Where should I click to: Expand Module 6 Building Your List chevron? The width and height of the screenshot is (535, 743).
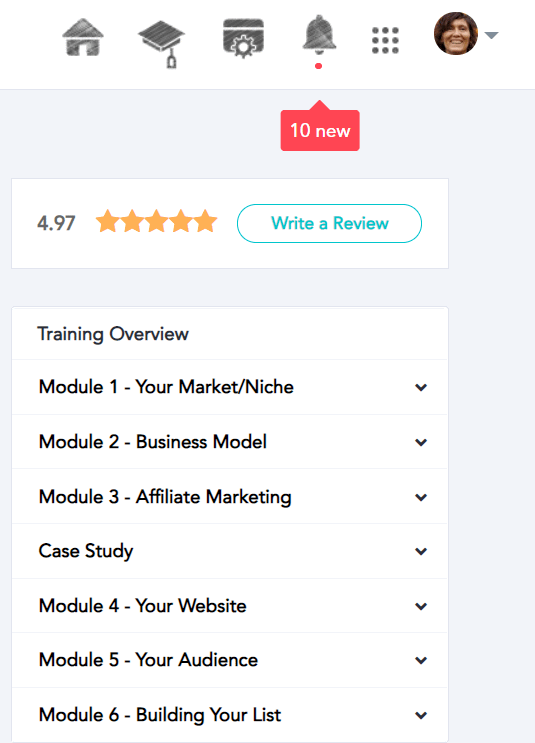(421, 715)
